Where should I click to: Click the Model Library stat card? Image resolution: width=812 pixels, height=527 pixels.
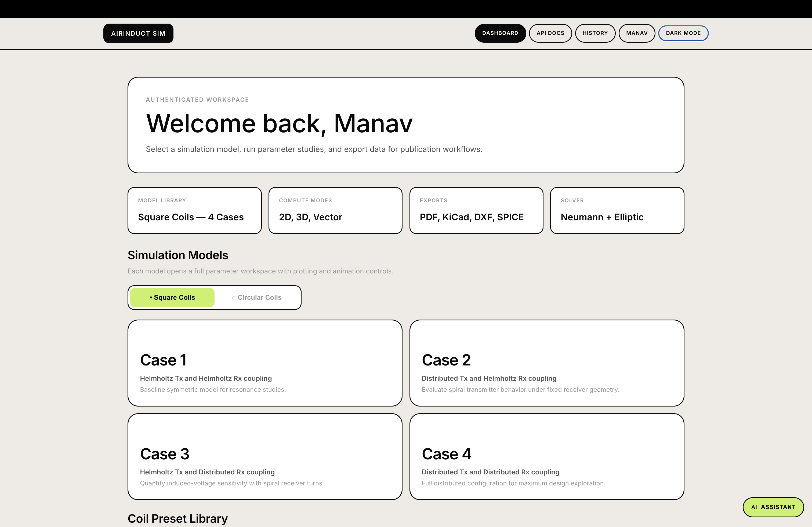coord(194,210)
